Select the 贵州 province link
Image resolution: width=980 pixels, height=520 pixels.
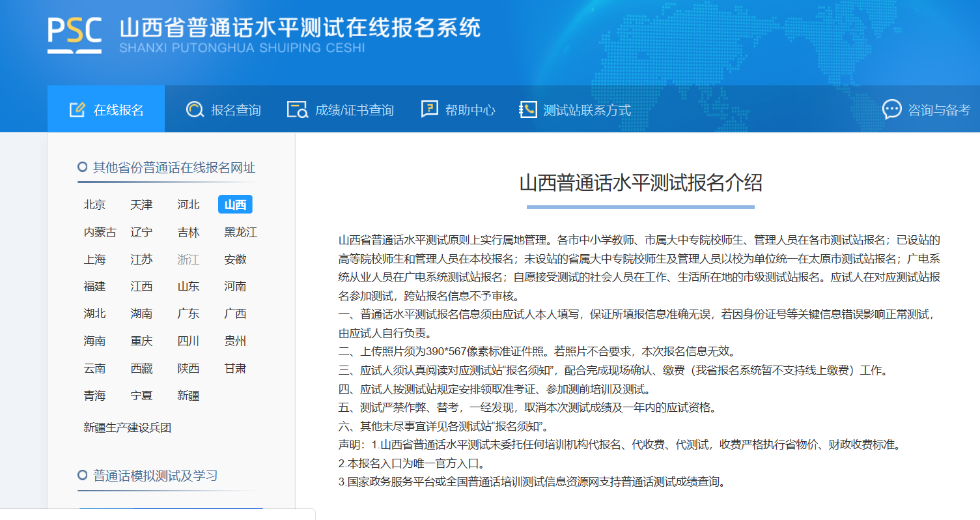point(235,341)
